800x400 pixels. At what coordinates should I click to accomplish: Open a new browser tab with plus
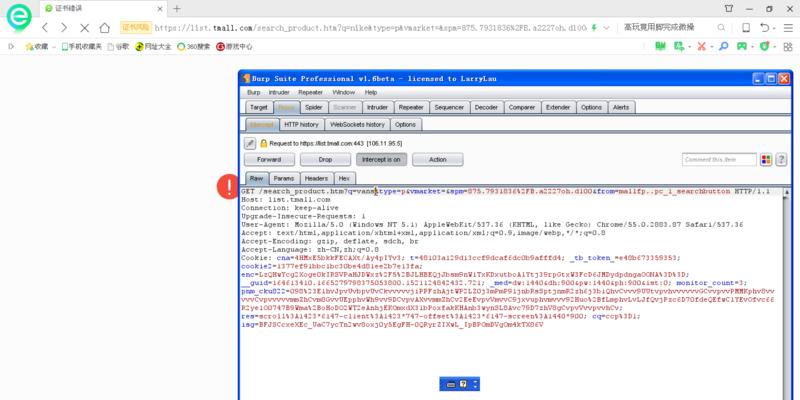point(177,9)
